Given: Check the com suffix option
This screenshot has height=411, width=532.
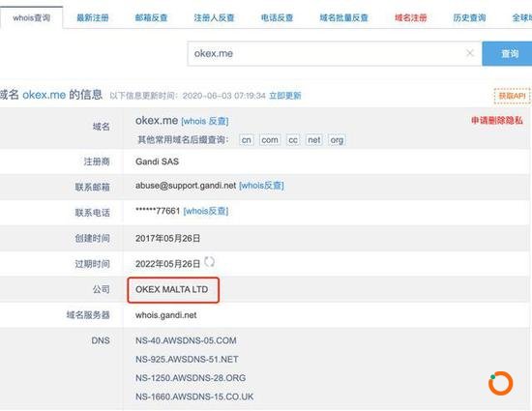Looking at the screenshot, I should coord(270,139).
